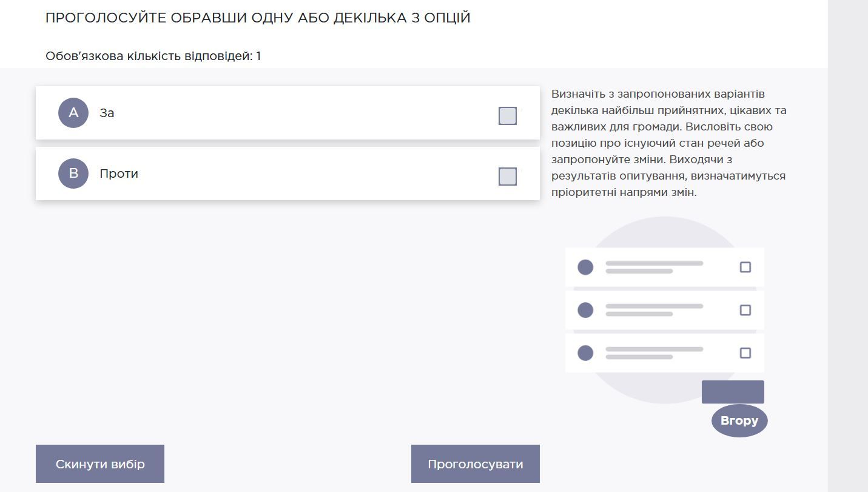868x492 pixels.
Task: Toggle the vote selection for option A
Action: (x=507, y=115)
